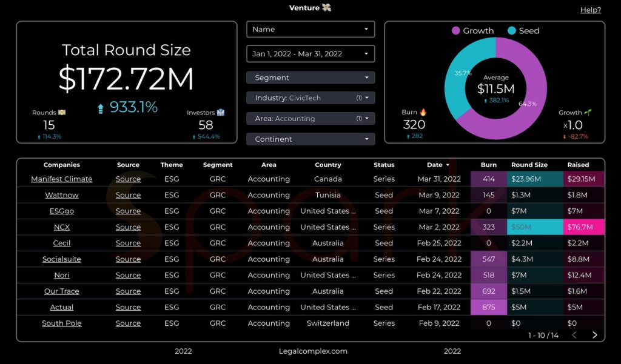Screen dimensions: 621x364
Task: Open the Name dropdown filter
Action: coord(310,29)
